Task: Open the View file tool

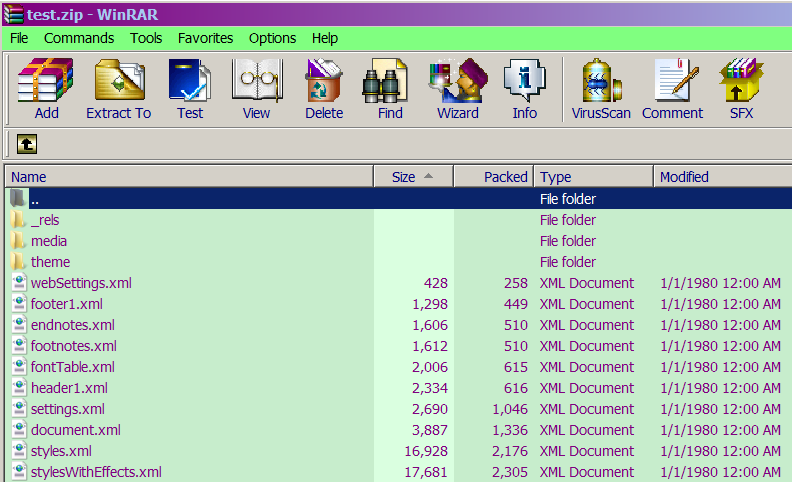Action: coord(257,81)
